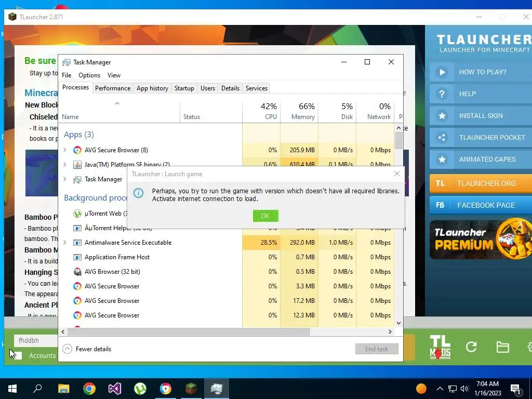Switch to the Performance tab
This screenshot has height=399, width=532.
tap(113, 88)
